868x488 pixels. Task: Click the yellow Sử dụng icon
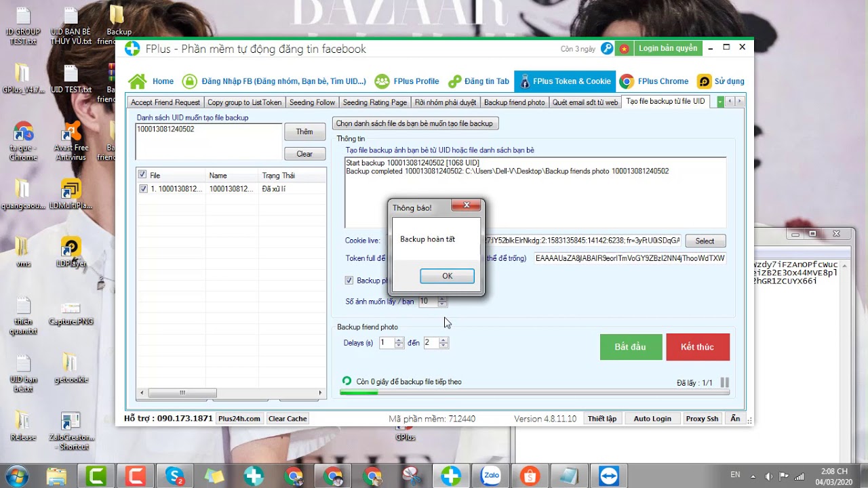[704, 81]
